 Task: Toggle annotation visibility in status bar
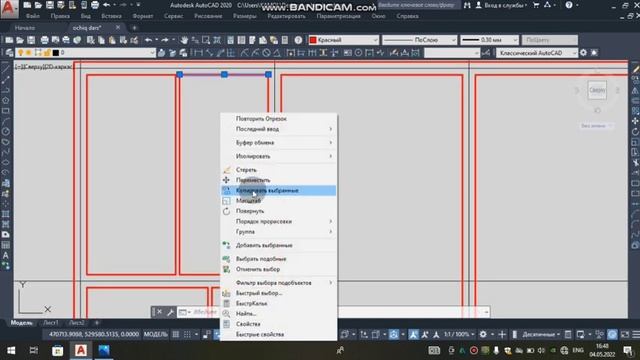pyautogui.click(x=413, y=334)
